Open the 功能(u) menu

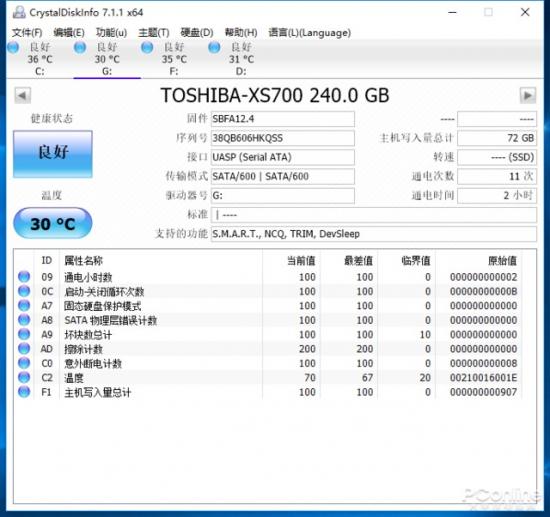(111, 33)
